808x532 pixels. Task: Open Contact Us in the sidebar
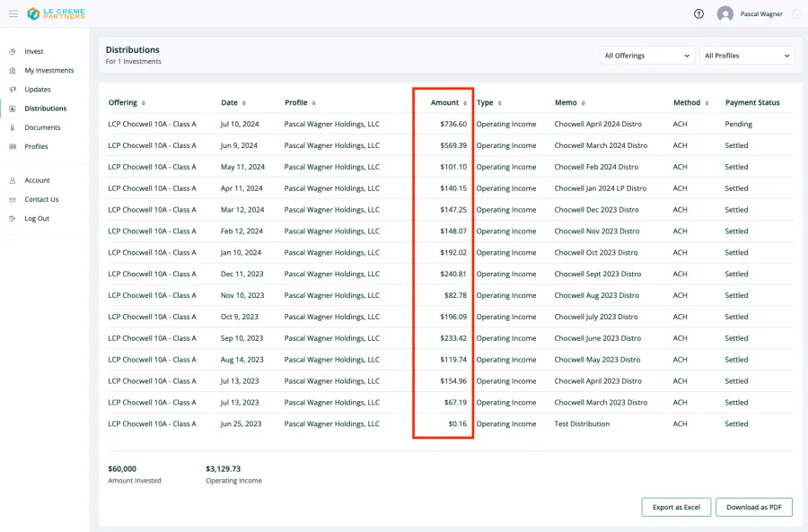pos(41,199)
